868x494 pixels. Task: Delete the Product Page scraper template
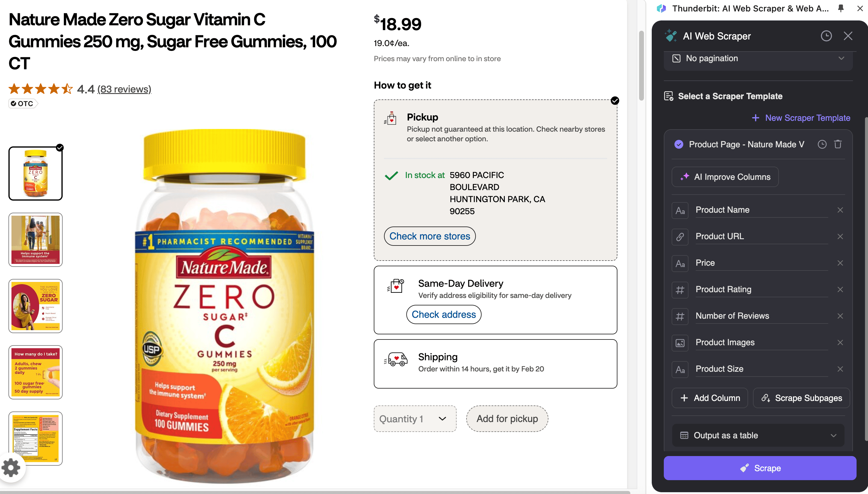click(x=838, y=145)
